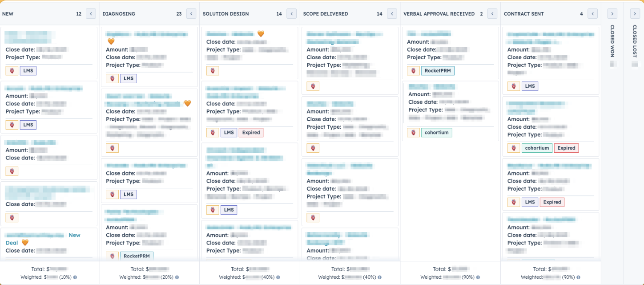Collapse the NEW column

[x=91, y=14]
